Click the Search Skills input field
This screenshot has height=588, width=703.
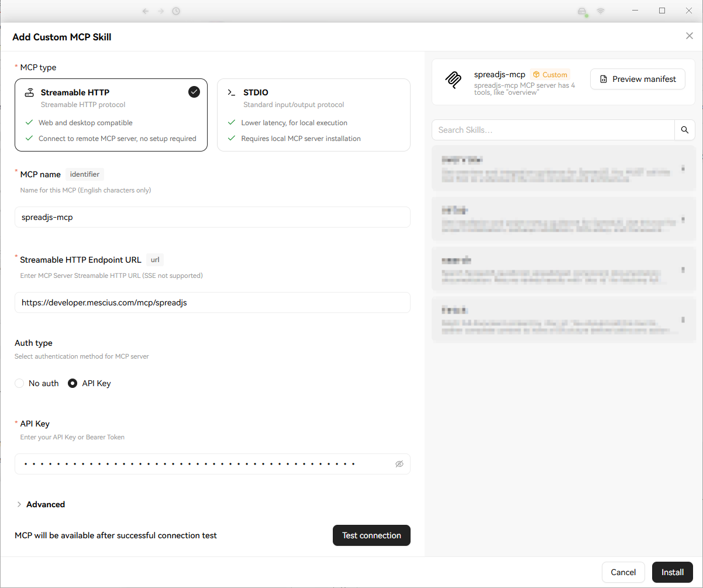point(553,130)
